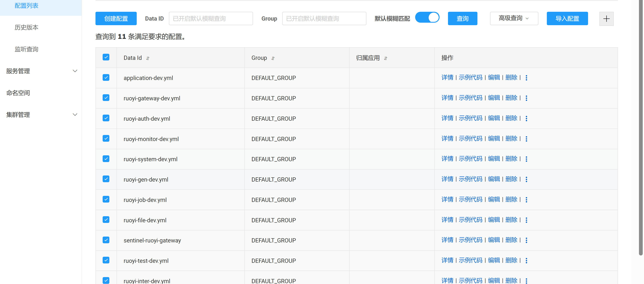Open more actions for sentinel-ruoyi-gateway
The image size is (644, 284).
tap(526, 240)
